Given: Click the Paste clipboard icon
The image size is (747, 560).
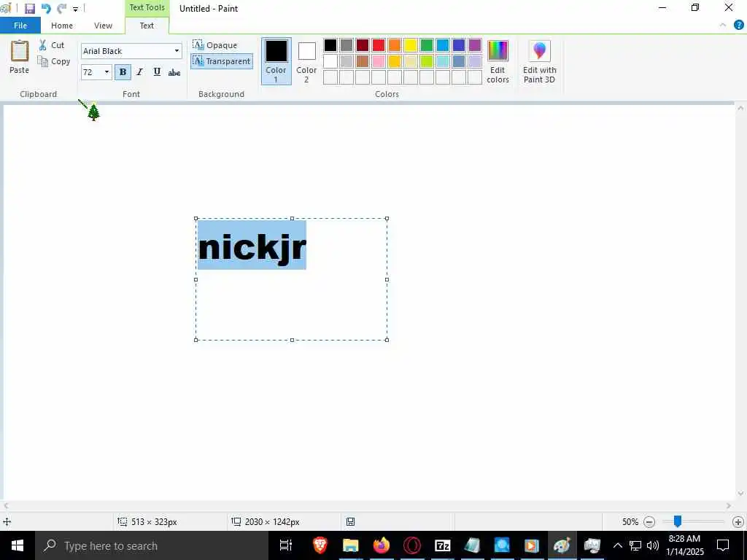Looking at the screenshot, I should (x=20, y=51).
